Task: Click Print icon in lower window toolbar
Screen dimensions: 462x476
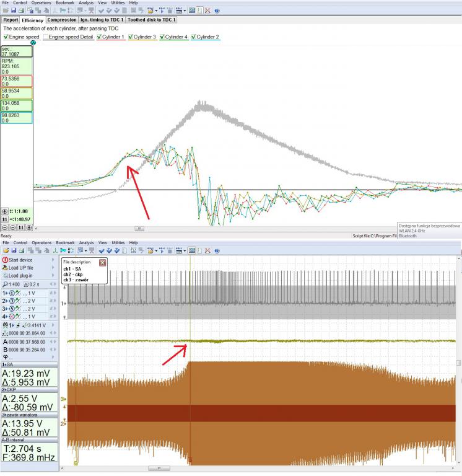Action: [x=21, y=251]
